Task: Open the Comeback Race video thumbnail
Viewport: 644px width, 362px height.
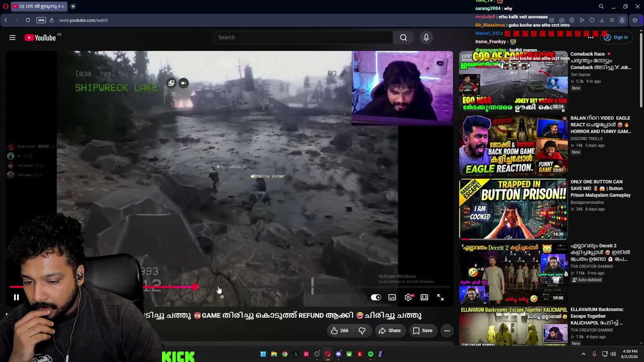Action: tap(513, 81)
